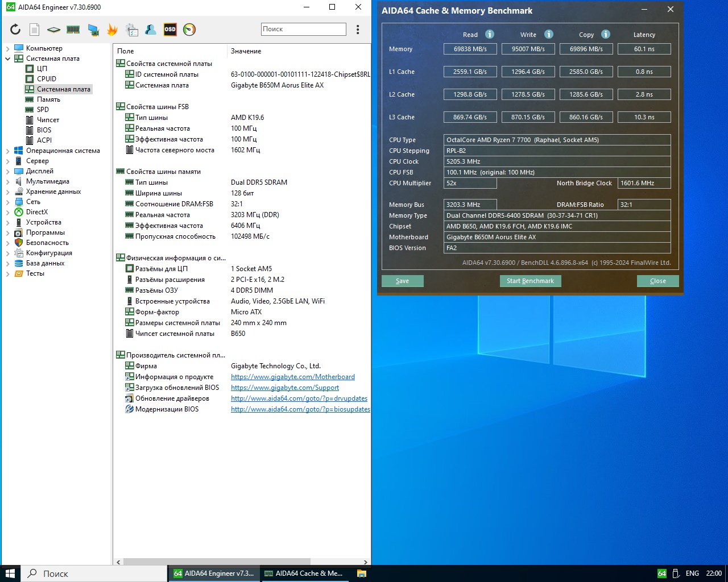Expand the Сервер tree node

(x=7, y=161)
